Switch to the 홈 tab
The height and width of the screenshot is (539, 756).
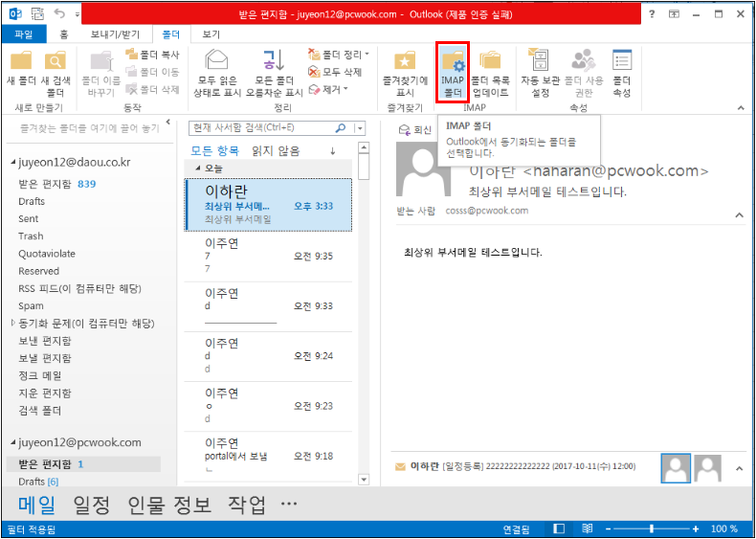point(64,34)
